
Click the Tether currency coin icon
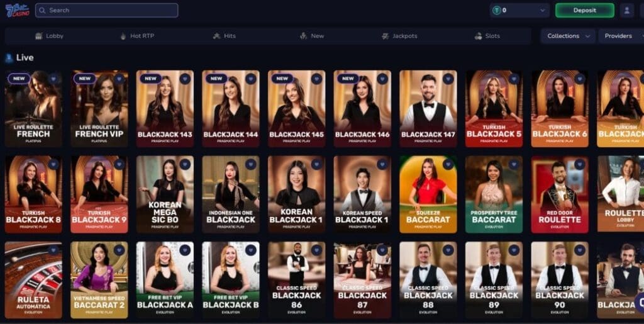click(497, 10)
